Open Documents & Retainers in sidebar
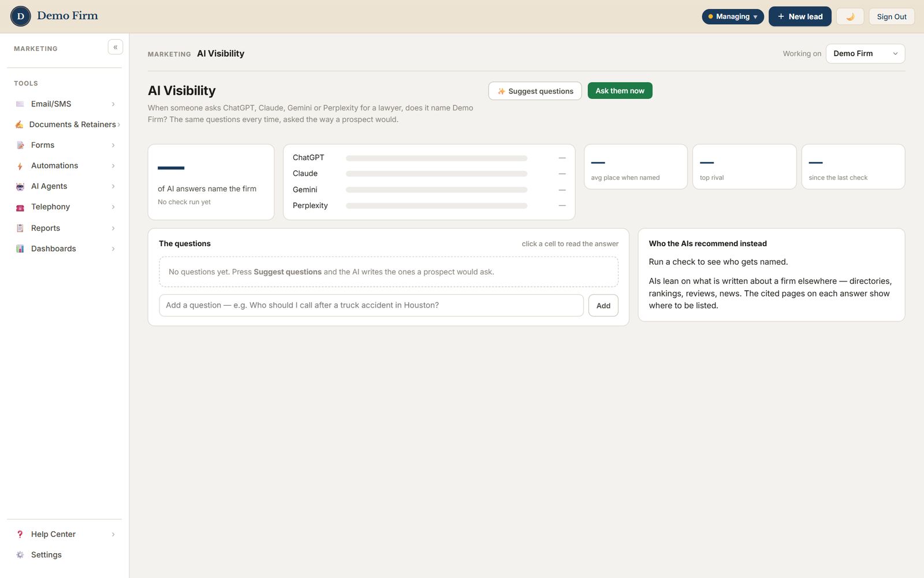The width and height of the screenshot is (924, 578). coord(65,124)
